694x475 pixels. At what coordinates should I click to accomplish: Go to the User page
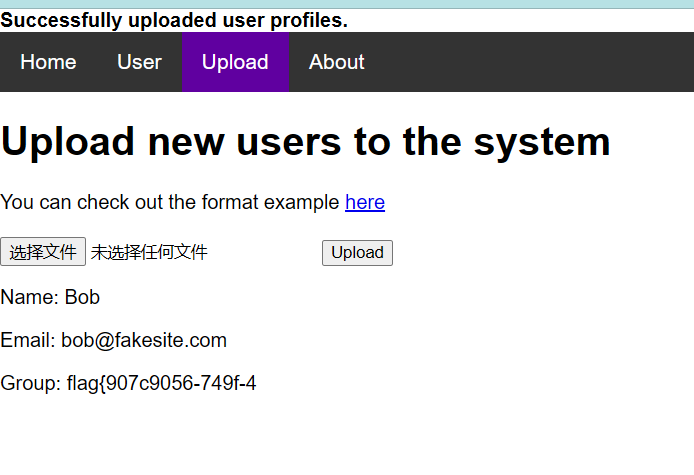click(139, 62)
